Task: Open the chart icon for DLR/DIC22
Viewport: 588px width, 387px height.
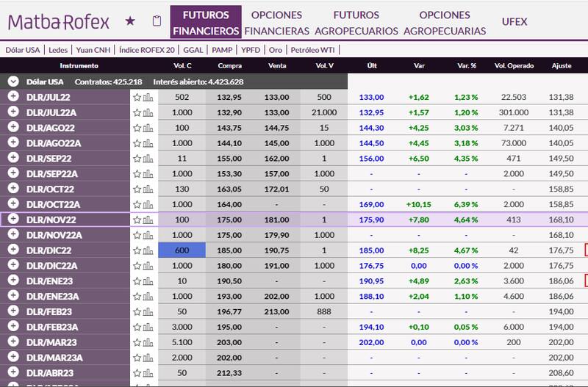Action: click(148, 250)
